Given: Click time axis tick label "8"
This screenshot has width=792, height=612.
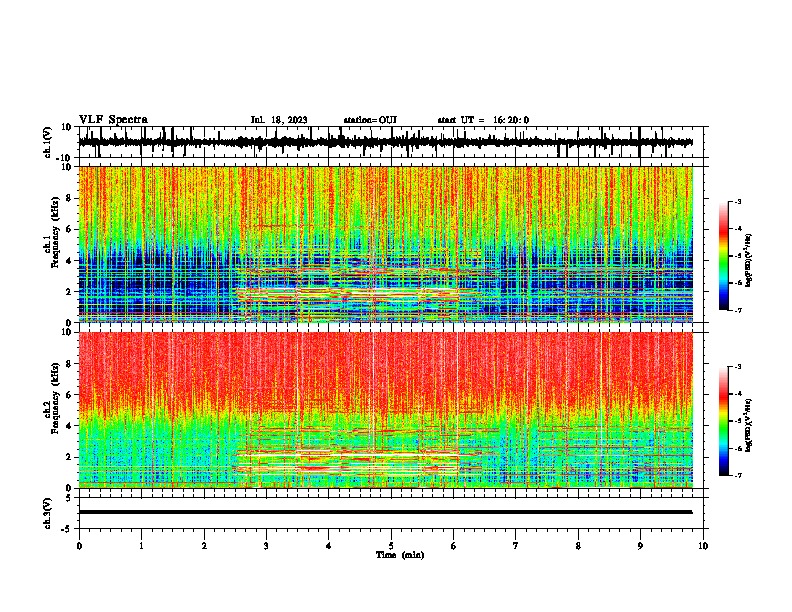Looking at the screenshot, I should tap(578, 546).
